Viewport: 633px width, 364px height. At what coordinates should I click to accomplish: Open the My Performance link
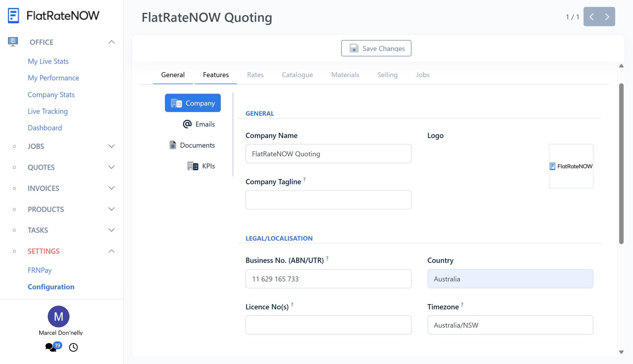click(x=53, y=78)
